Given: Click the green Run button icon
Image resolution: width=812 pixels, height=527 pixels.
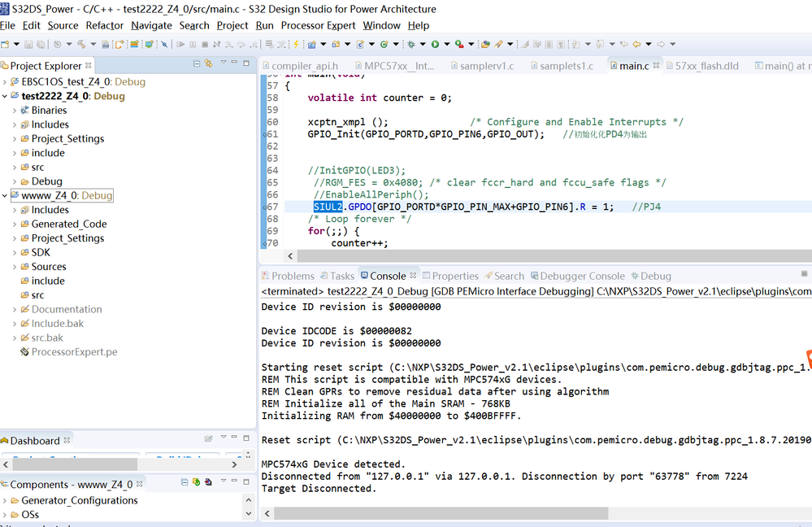Looking at the screenshot, I should pos(435,45).
